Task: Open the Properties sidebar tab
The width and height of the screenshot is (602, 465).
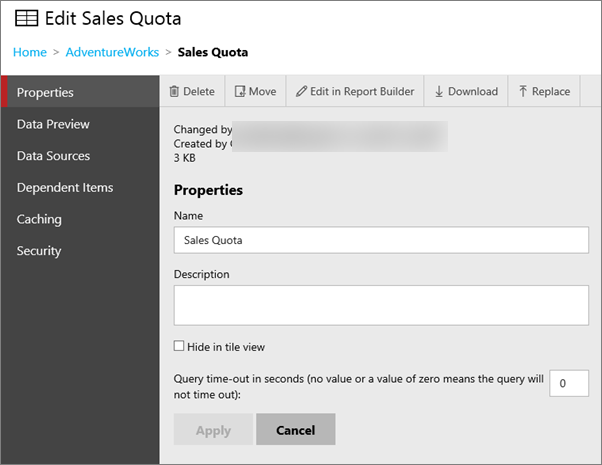Action: coord(80,92)
